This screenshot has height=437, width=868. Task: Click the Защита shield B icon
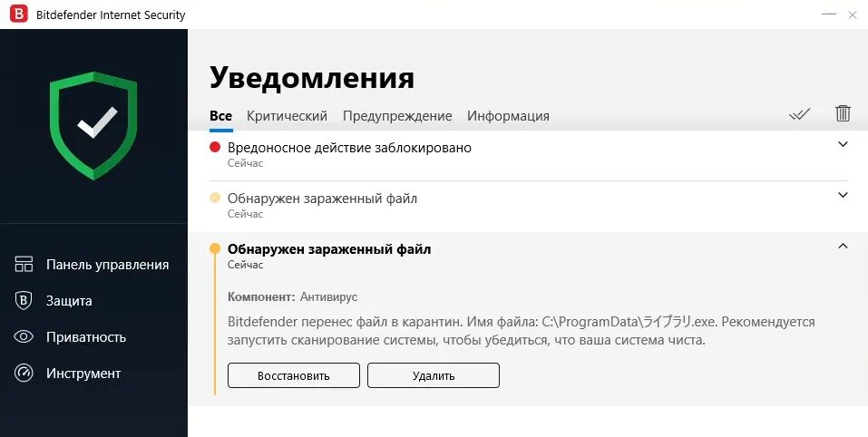tap(24, 300)
